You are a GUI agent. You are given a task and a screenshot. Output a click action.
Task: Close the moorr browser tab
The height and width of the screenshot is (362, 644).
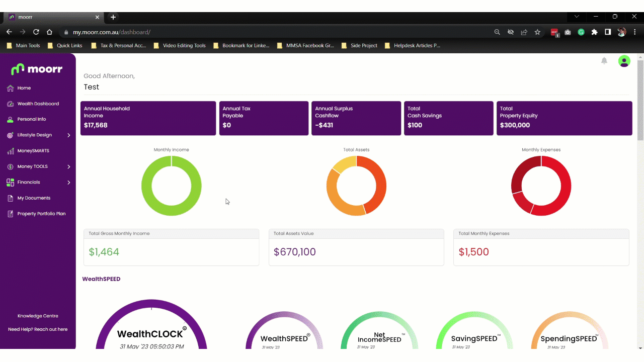(98, 17)
